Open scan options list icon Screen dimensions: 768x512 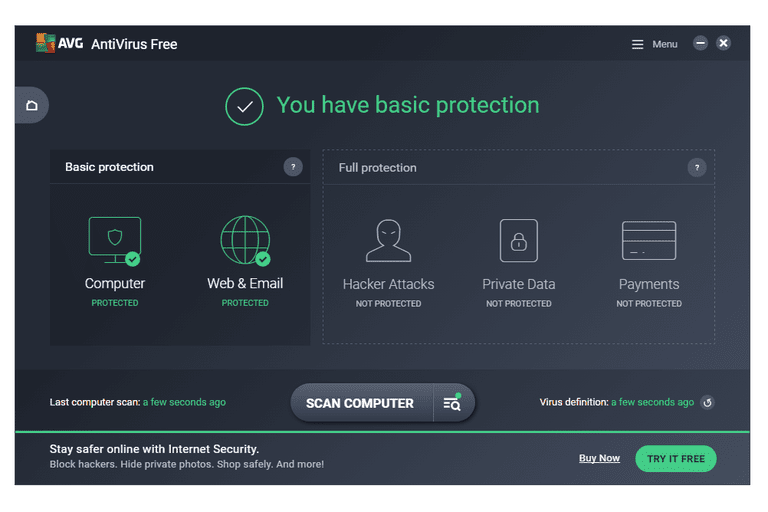pyautogui.click(x=453, y=403)
